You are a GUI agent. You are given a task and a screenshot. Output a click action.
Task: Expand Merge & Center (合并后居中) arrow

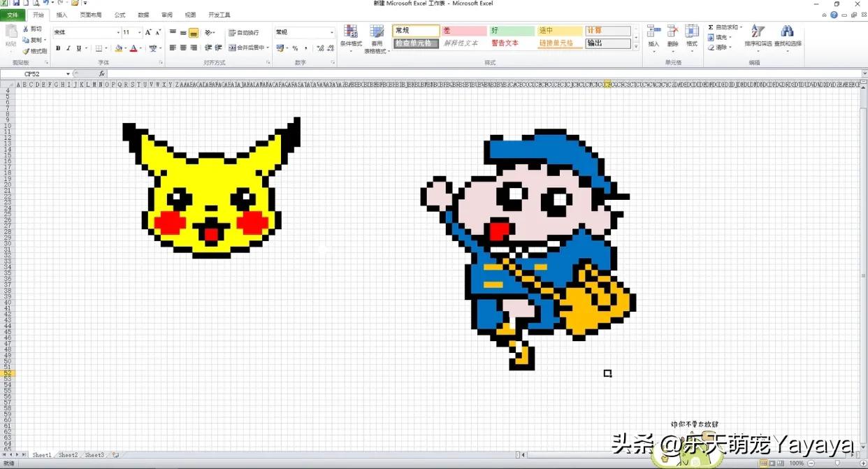268,48
